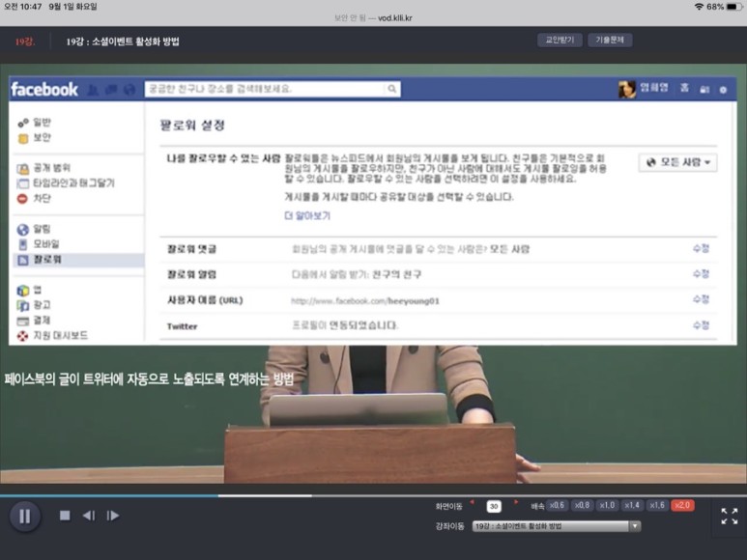Click the facebook logo in the video

click(x=44, y=90)
